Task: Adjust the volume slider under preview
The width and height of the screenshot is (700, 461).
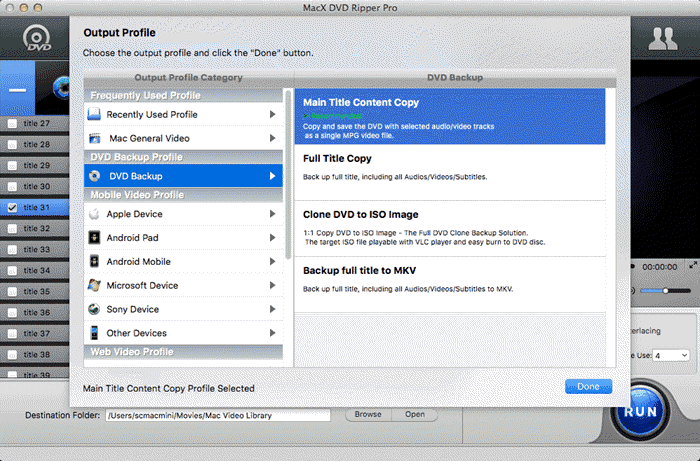Action: tap(665, 291)
